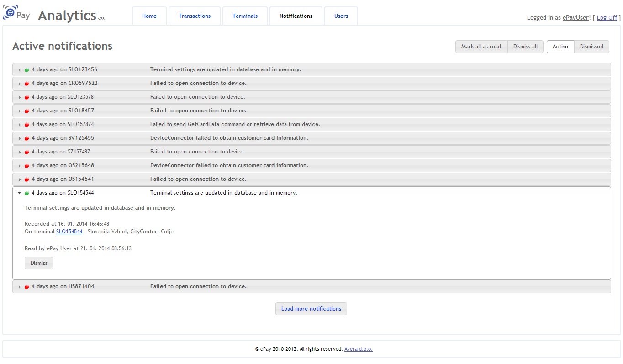The width and height of the screenshot is (623, 364).
Task: Open the Notifications tab
Action: click(296, 16)
